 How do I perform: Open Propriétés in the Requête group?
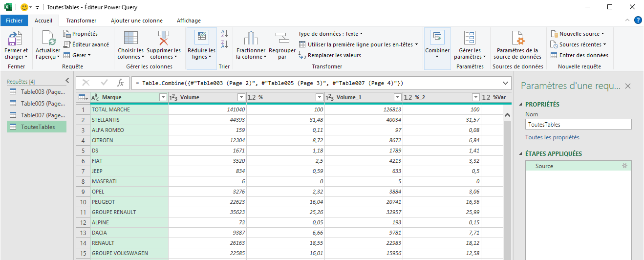[81, 34]
